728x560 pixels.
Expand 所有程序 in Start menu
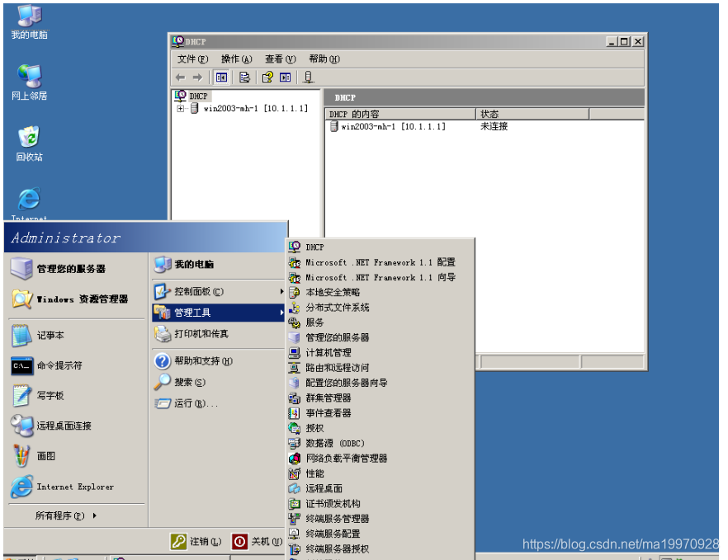66,515
